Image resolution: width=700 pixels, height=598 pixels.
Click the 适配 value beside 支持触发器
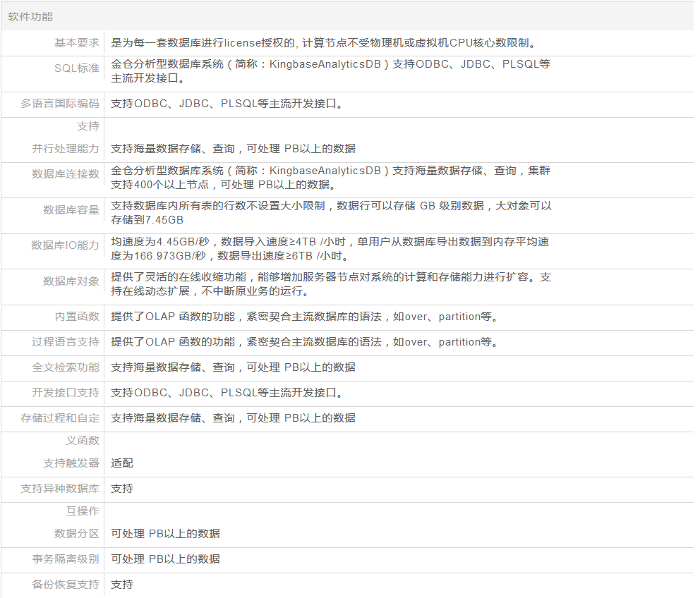coord(122,463)
